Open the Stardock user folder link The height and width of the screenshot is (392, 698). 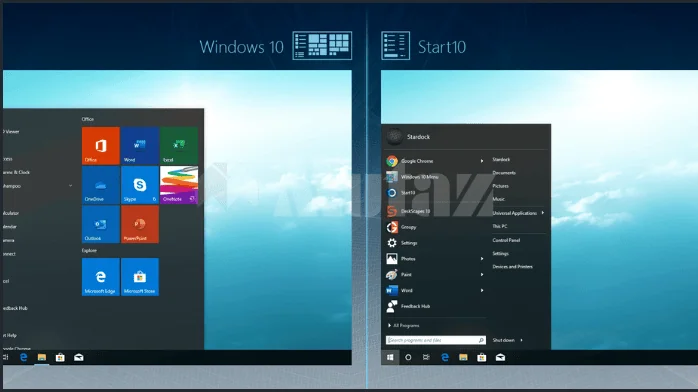click(501, 159)
